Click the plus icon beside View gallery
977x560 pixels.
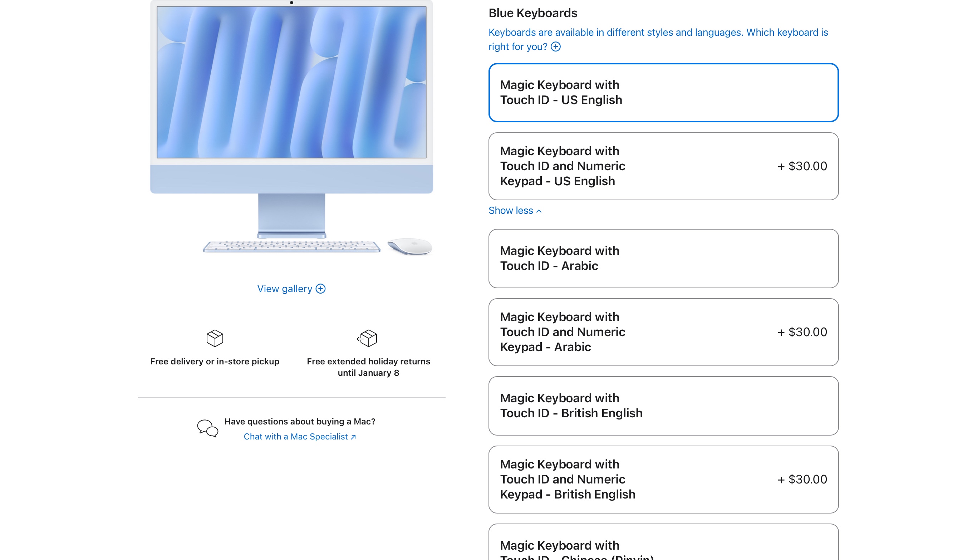(320, 289)
